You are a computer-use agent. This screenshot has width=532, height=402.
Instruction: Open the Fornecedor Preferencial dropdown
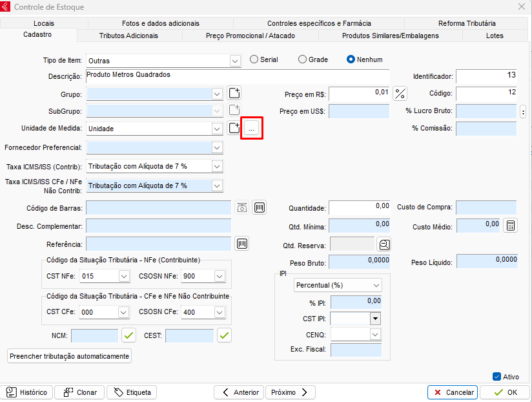click(x=217, y=148)
